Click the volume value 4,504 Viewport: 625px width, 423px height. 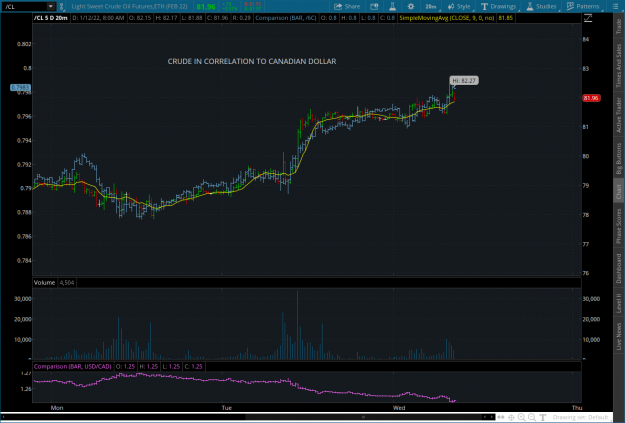67,283
